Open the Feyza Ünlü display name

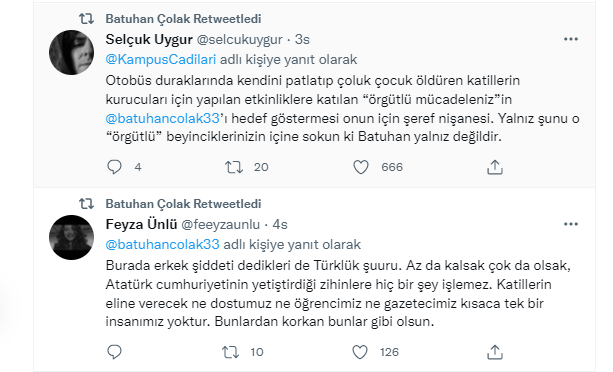[141, 224]
